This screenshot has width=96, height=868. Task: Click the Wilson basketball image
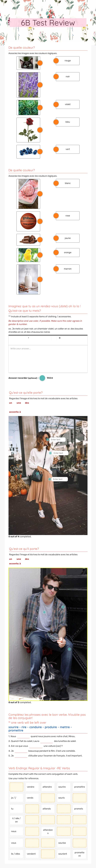[x=28, y=221]
